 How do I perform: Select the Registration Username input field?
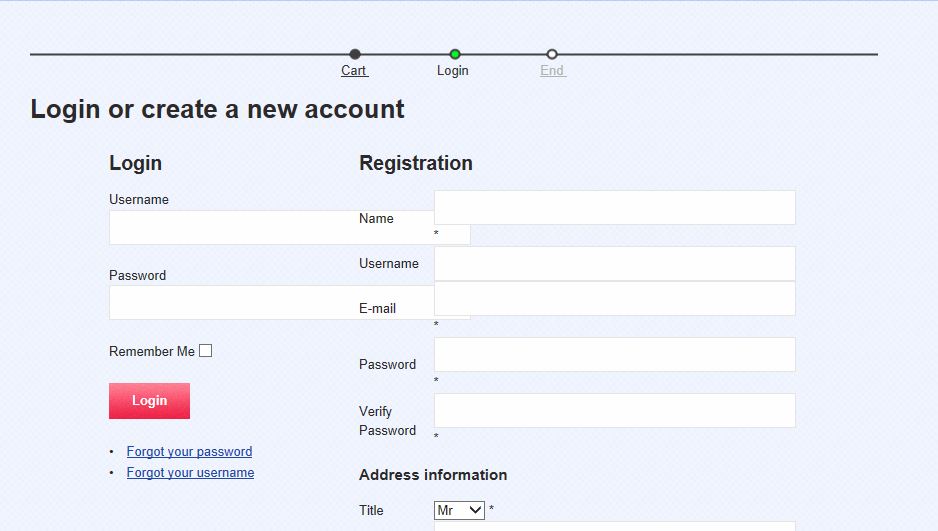coord(614,263)
